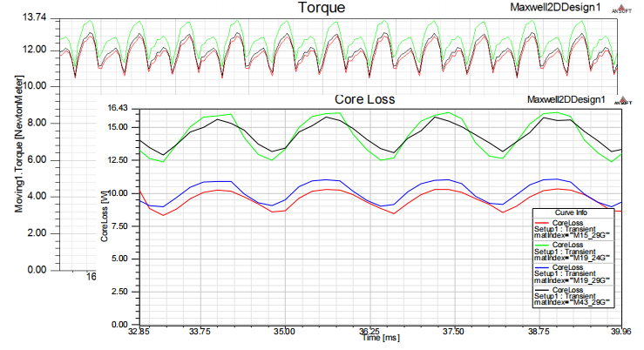This screenshot has height=350, width=644.
Task: Click the 0.00 tick on the CoreLoss axis
Action: 119,325
